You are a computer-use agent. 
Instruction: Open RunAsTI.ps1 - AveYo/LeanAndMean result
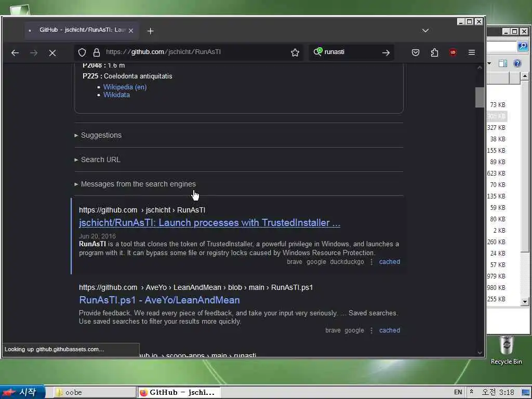click(159, 300)
